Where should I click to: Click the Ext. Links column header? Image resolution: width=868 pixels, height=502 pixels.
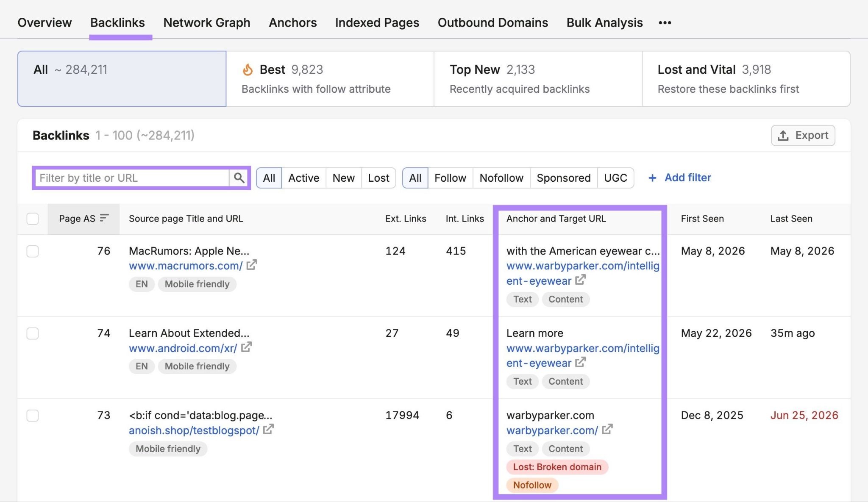(406, 219)
